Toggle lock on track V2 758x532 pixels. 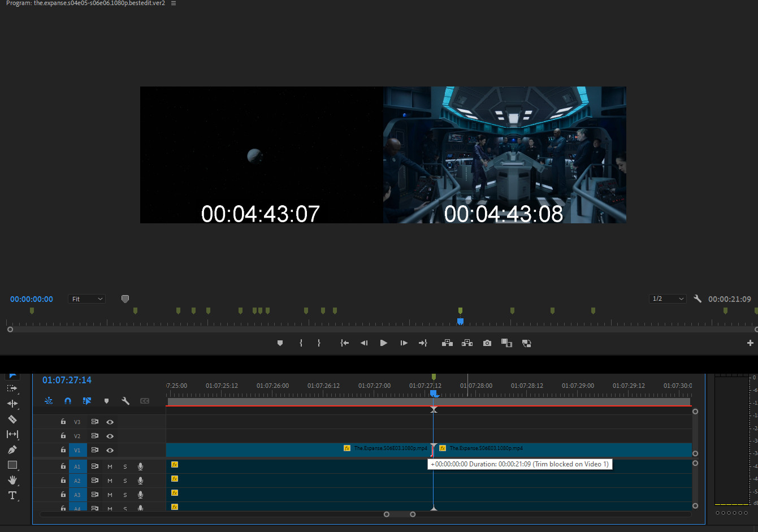click(63, 436)
